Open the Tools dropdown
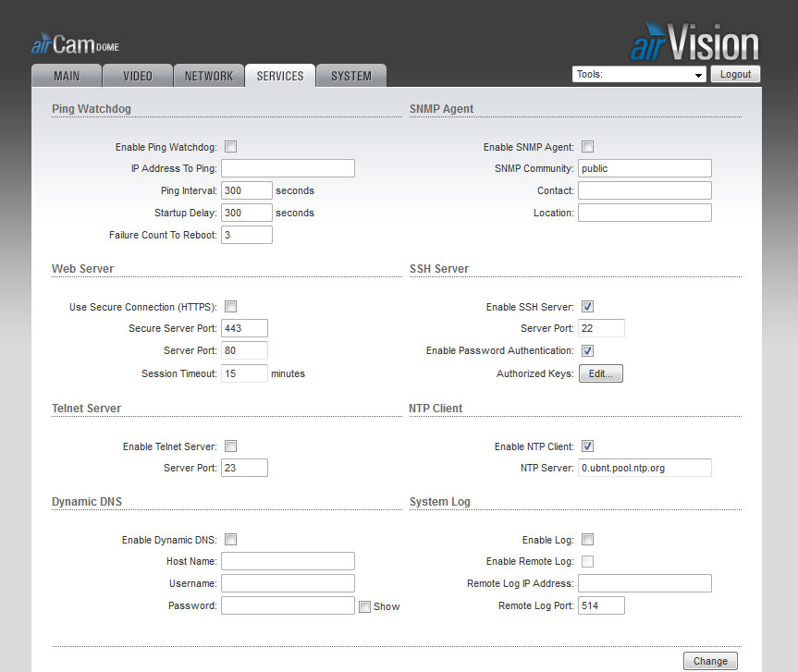Image resolution: width=798 pixels, height=672 pixels. [x=638, y=74]
